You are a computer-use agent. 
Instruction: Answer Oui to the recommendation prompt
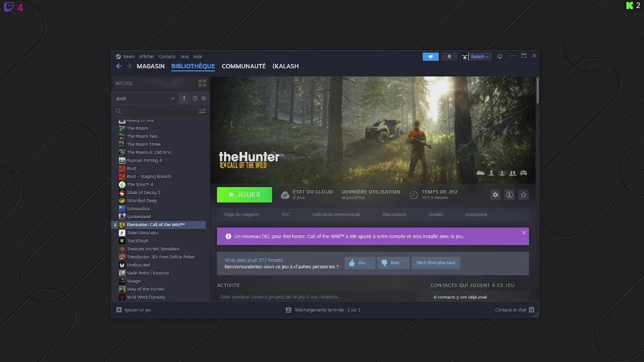coord(359,262)
